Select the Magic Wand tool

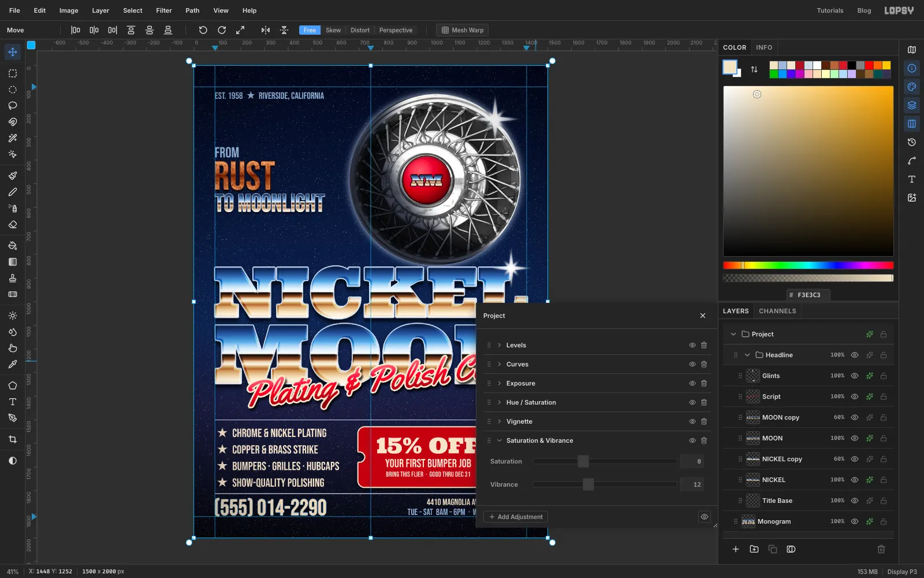tap(13, 138)
